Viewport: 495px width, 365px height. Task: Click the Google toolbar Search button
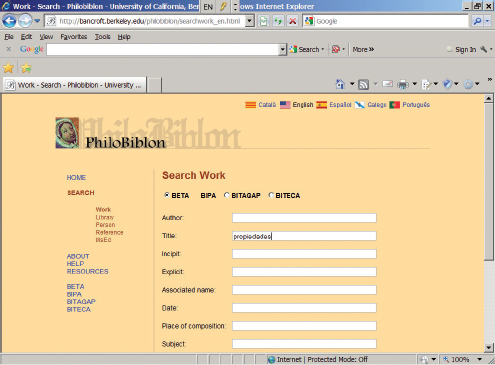pos(307,49)
